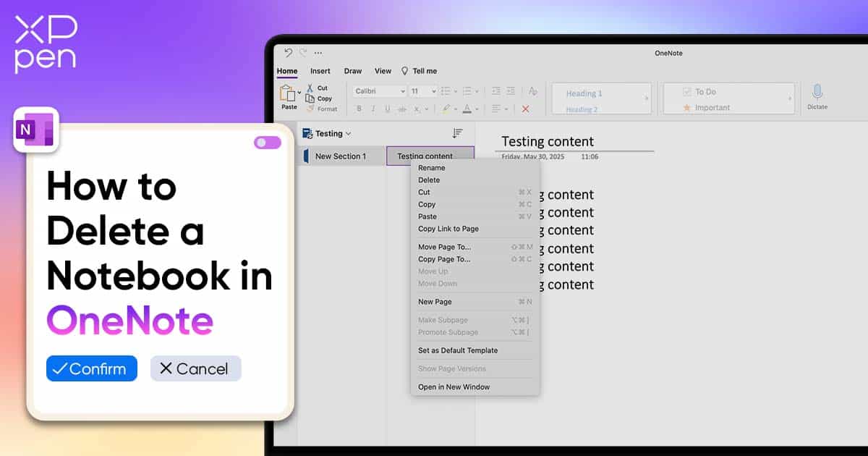The height and width of the screenshot is (456, 868).
Task: Click the Cancel button on banner
Action: pyautogui.click(x=195, y=368)
